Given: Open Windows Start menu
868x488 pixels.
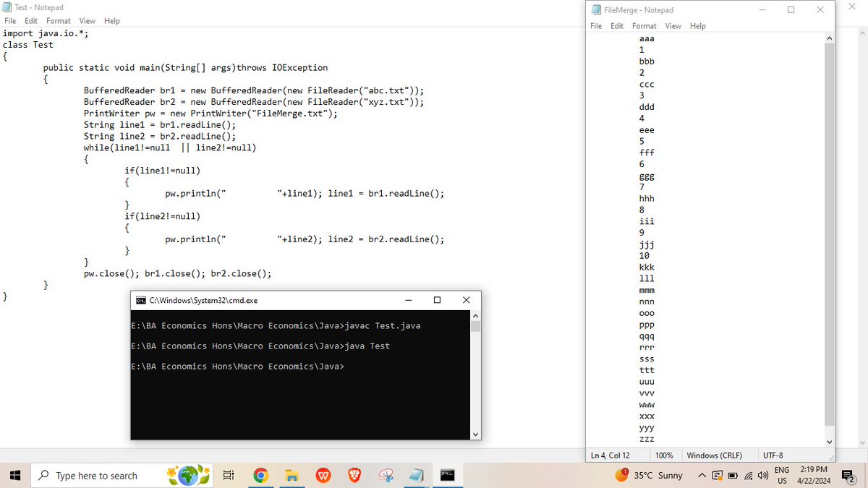Looking at the screenshot, I should click(x=16, y=475).
